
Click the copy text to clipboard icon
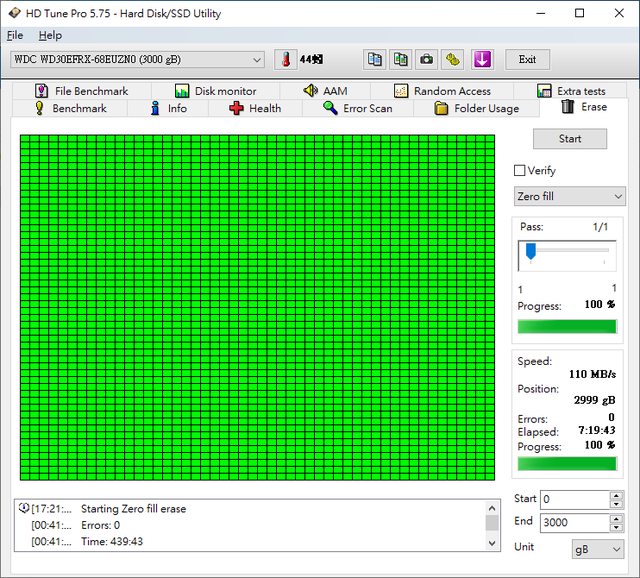click(374, 60)
